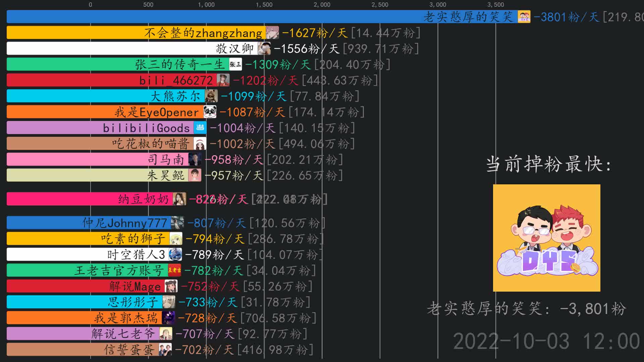
Task: Click the caption 老实憨厚的笑笑: -3,801粉
Action: pyautogui.click(x=527, y=309)
